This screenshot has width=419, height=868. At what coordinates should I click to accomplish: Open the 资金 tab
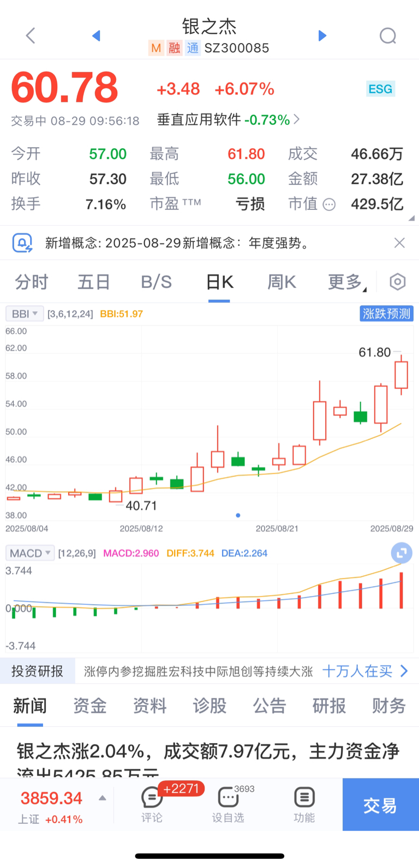coord(90,706)
